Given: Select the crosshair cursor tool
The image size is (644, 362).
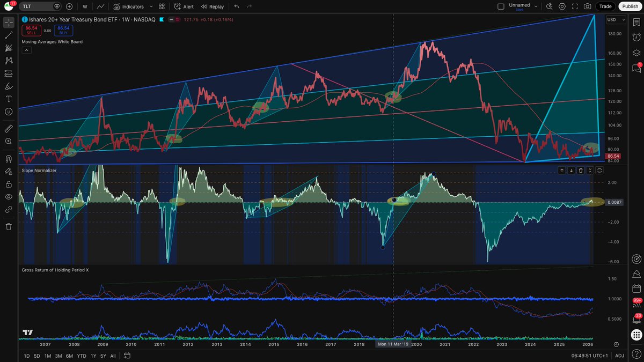Looking at the screenshot, I should (9, 23).
